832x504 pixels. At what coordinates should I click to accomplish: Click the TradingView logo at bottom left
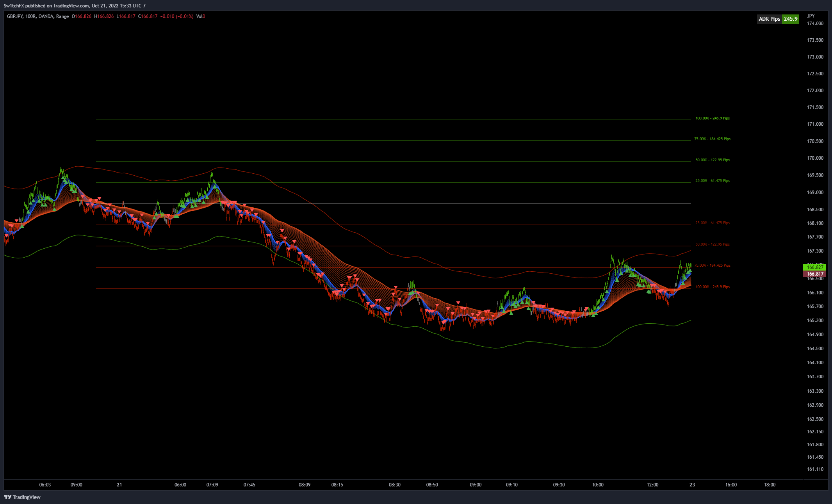coord(22,497)
